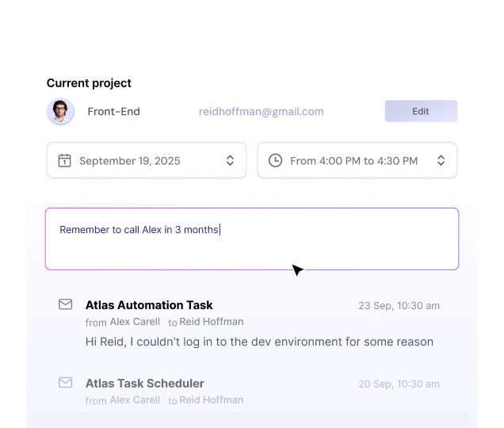Open the Atlas Task Scheduler message
The width and height of the screenshot is (504, 428).
pyautogui.click(x=145, y=384)
